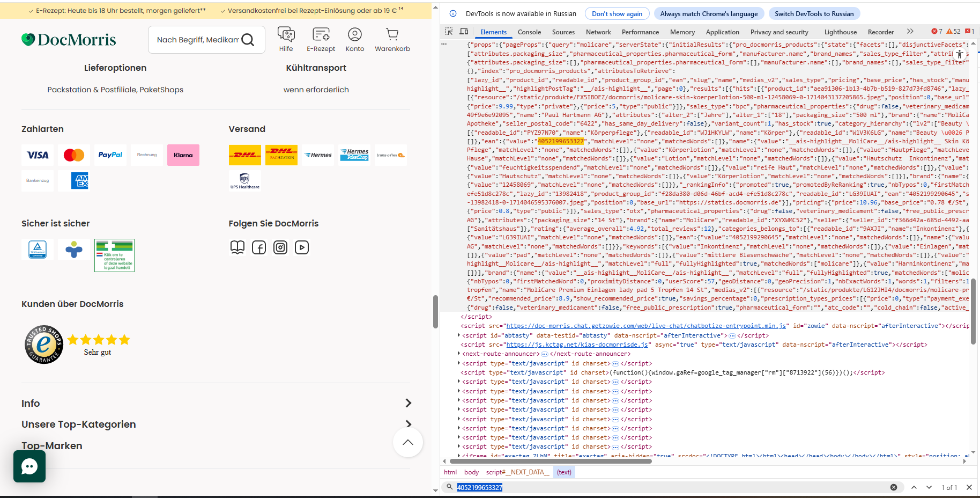Click the DHL shipping logo
This screenshot has width=980, height=498.
(245, 155)
